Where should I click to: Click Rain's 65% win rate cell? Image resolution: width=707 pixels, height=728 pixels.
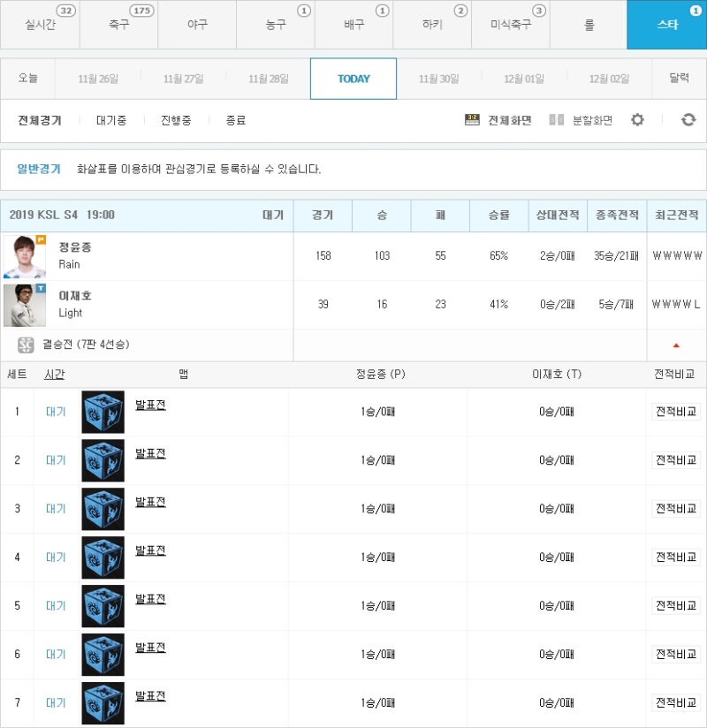click(499, 256)
